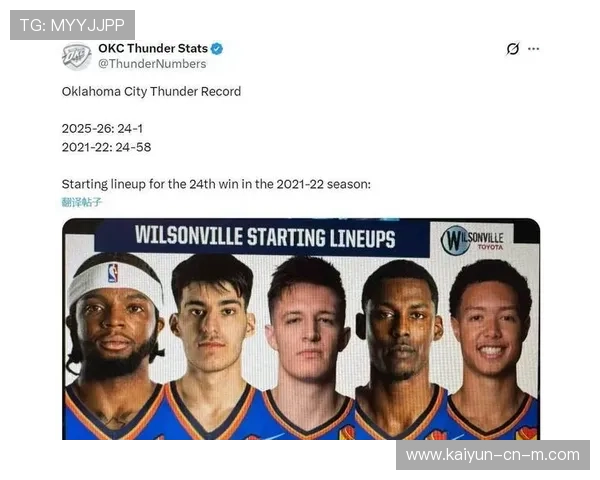Select the Wilsonville Starting Lineups banner title
The height and width of the screenshot is (480, 600).
[x=265, y=236]
